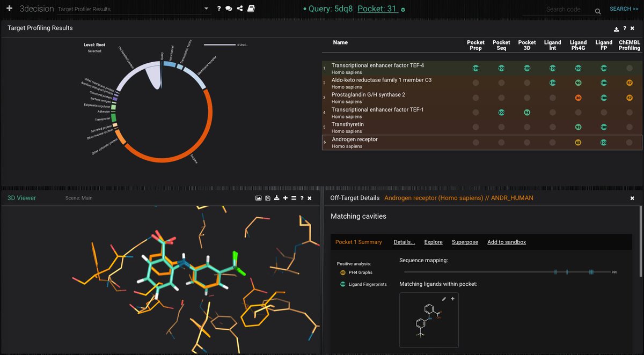This screenshot has height=355, width=644.
Task: Click the matching ligand structure thumbnail
Action: 429,320
